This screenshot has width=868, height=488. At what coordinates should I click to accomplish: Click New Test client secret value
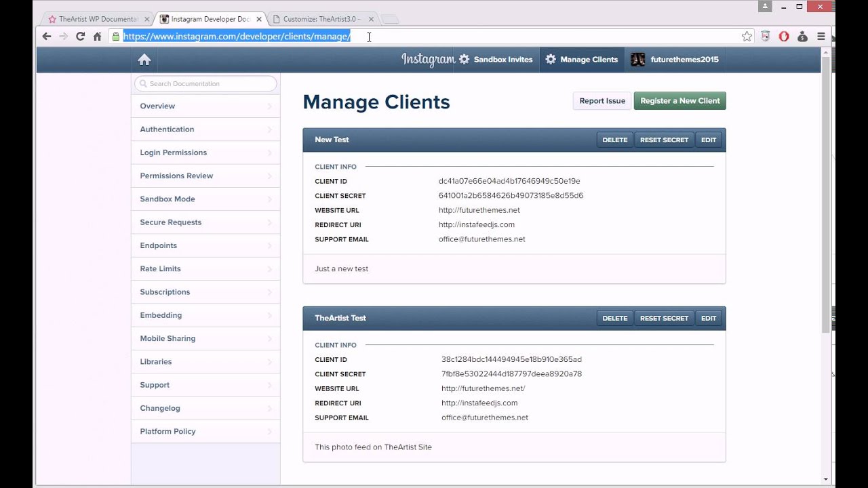511,195
